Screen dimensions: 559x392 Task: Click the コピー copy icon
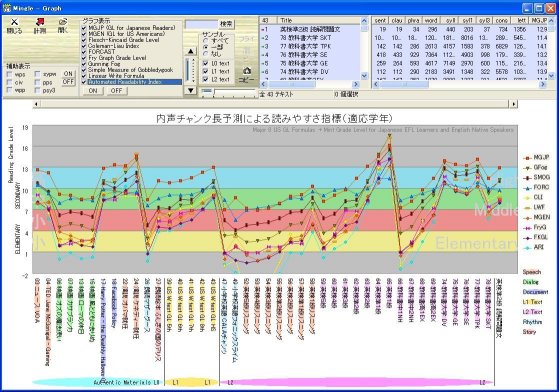point(247,71)
